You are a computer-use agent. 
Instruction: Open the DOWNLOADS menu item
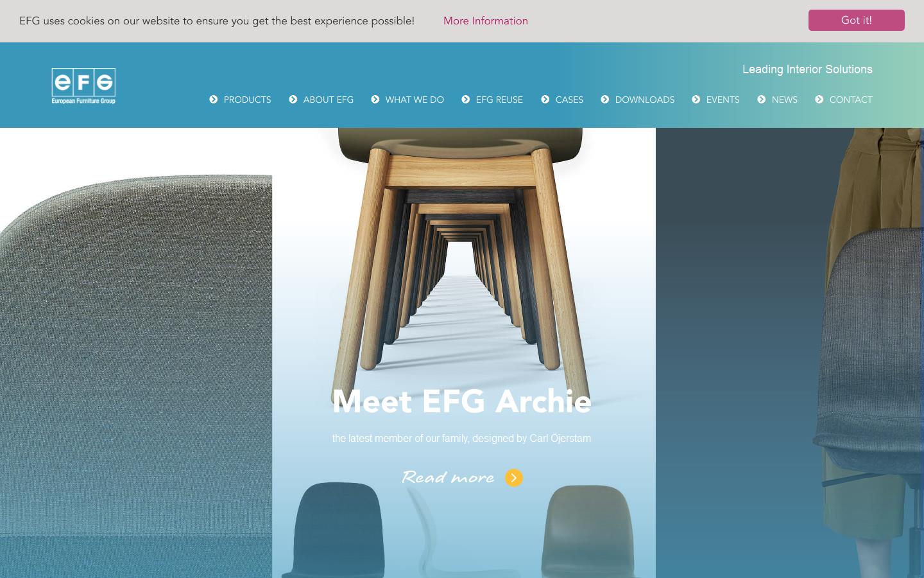coord(645,100)
